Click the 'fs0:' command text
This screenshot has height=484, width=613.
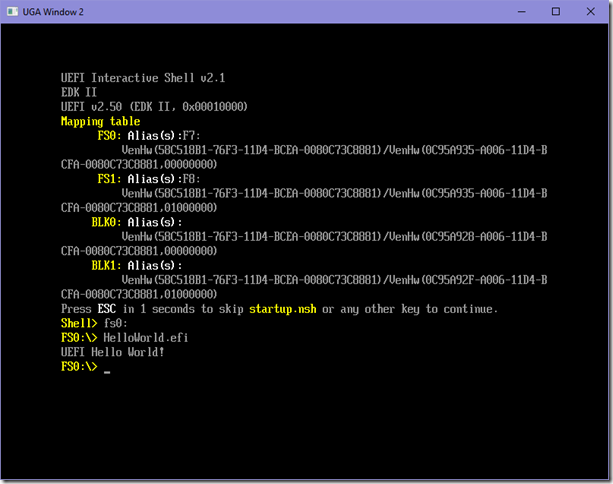coord(115,324)
